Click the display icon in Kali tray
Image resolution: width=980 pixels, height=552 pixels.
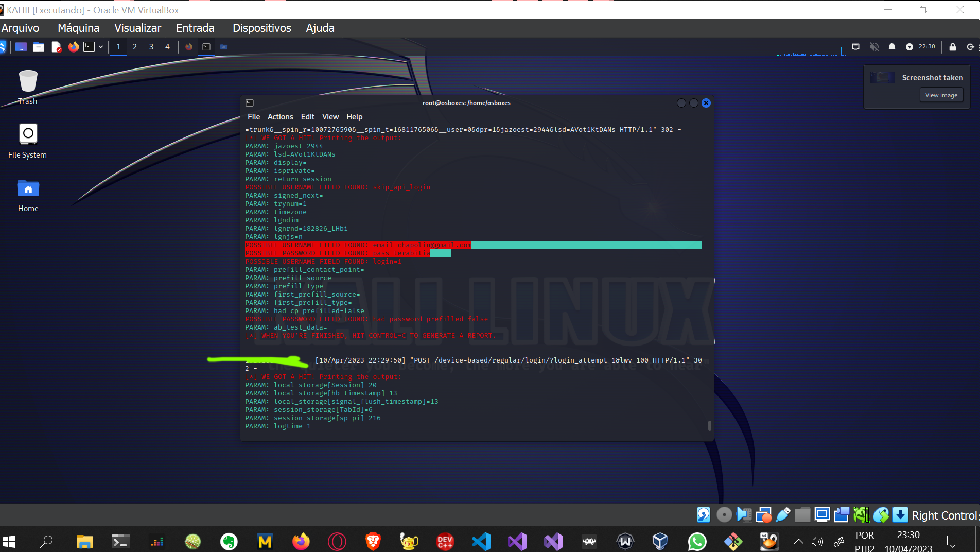(x=856, y=46)
